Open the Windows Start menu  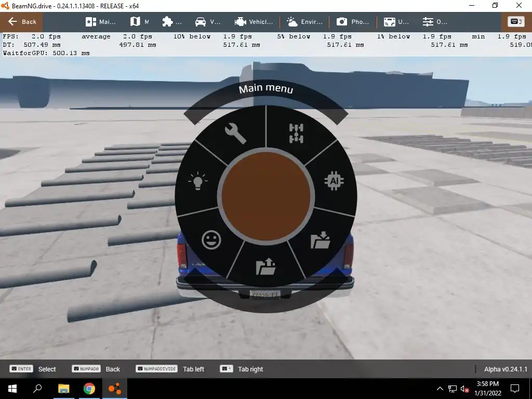click(12, 389)
